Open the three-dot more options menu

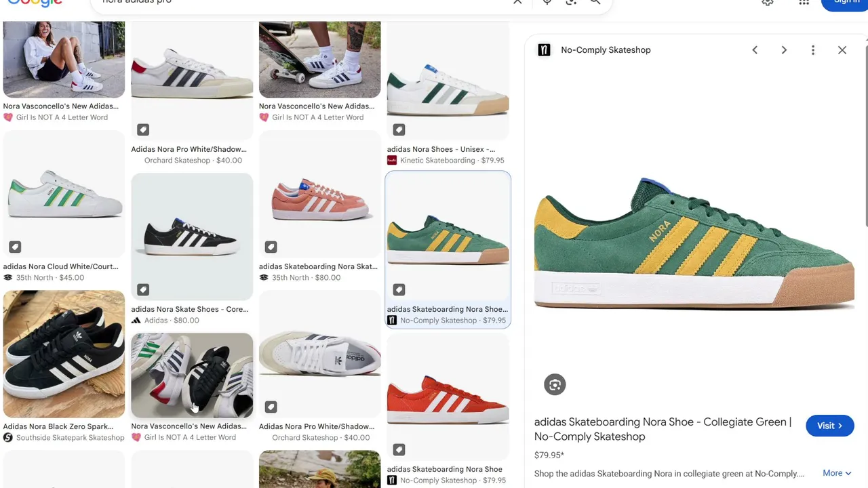coord(813,50)
